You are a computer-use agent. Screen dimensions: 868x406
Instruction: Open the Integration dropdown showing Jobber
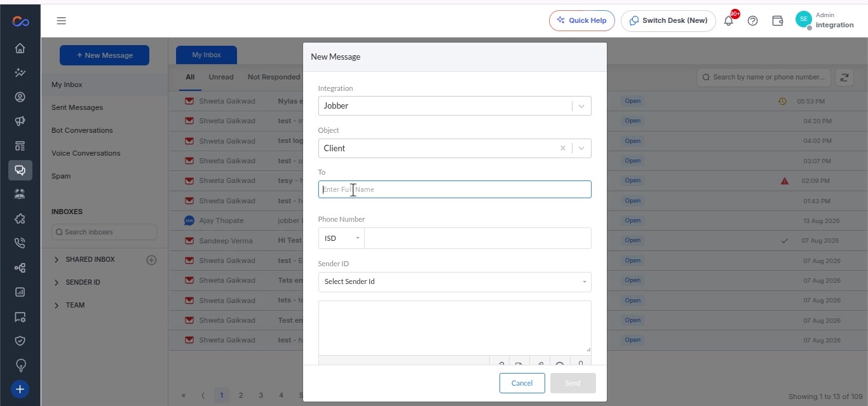(454, 106)
